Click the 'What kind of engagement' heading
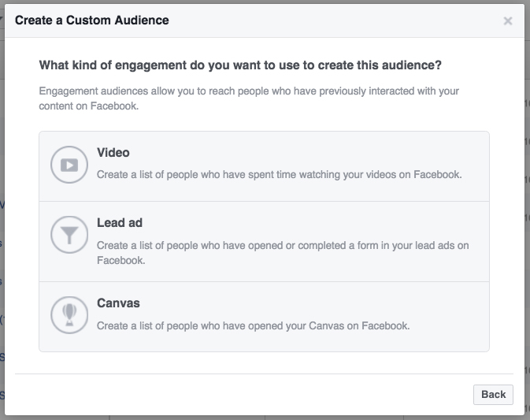 click(x=240, y=65)
